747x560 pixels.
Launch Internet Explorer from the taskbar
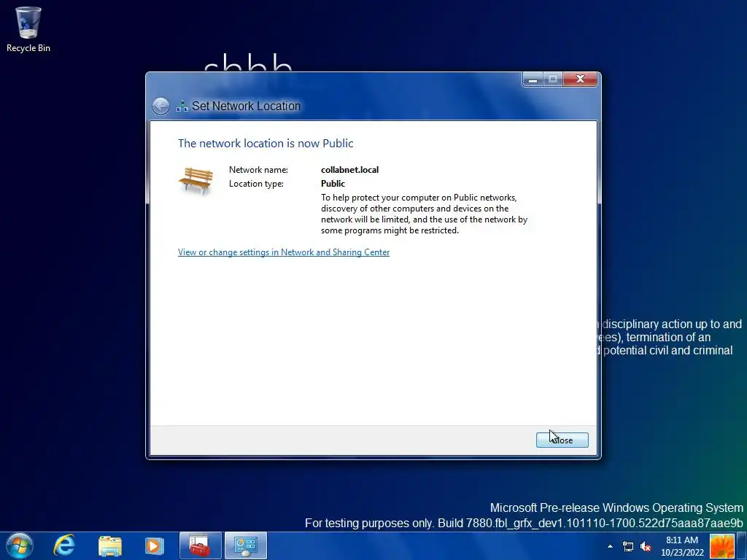pyautogui.click(x=64, y=545)
